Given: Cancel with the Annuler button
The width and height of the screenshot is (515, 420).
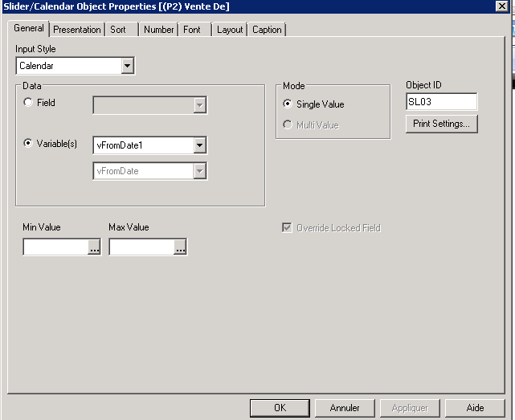Looking at the screenshot, I should click(345, 408).
